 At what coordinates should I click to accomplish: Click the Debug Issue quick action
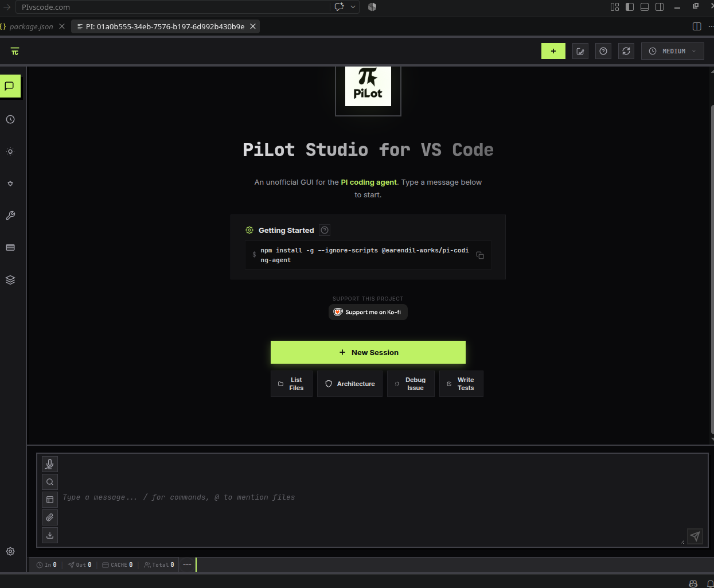click(x=411, y=384)
